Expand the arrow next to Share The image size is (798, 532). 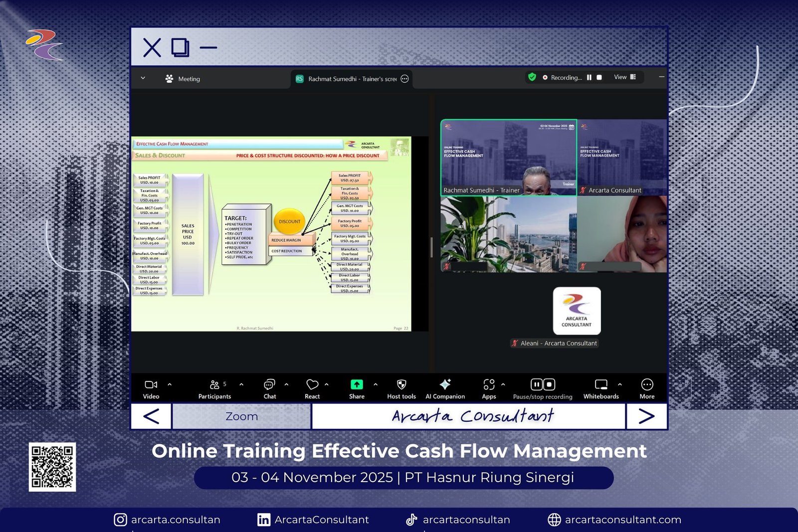376,384
